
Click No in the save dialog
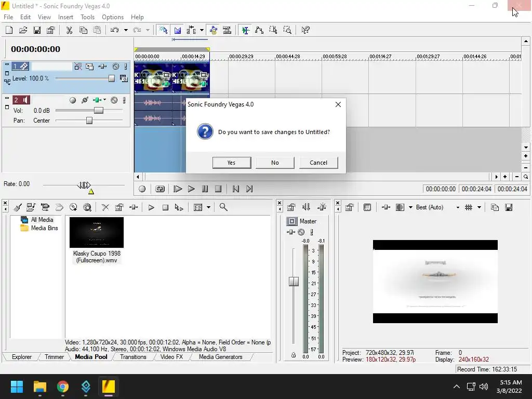pyautogui.click(x=275, y=163)
